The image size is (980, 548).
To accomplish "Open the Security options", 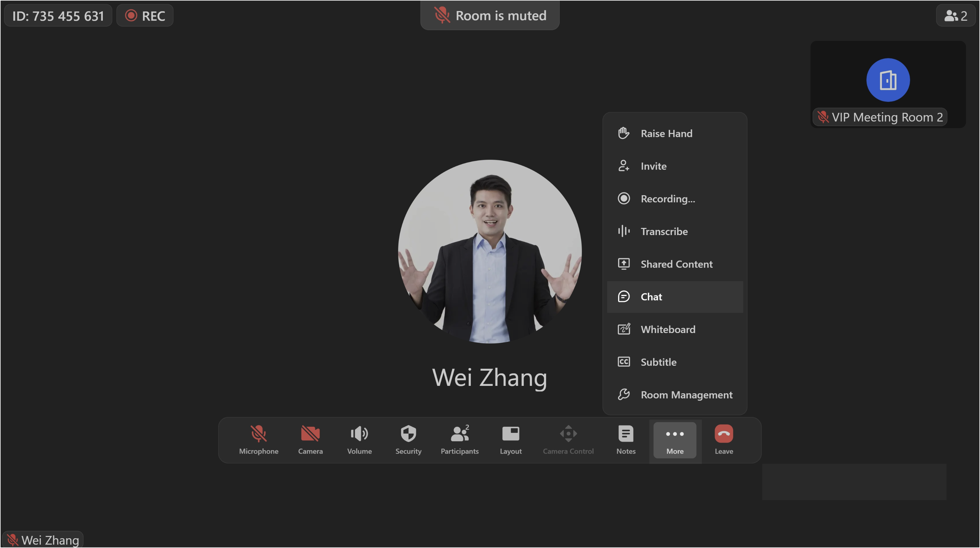I will [408, 440].
